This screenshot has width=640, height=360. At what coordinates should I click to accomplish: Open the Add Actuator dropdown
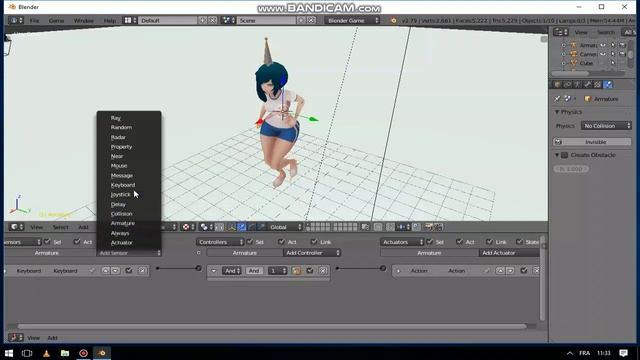point(509,253)
